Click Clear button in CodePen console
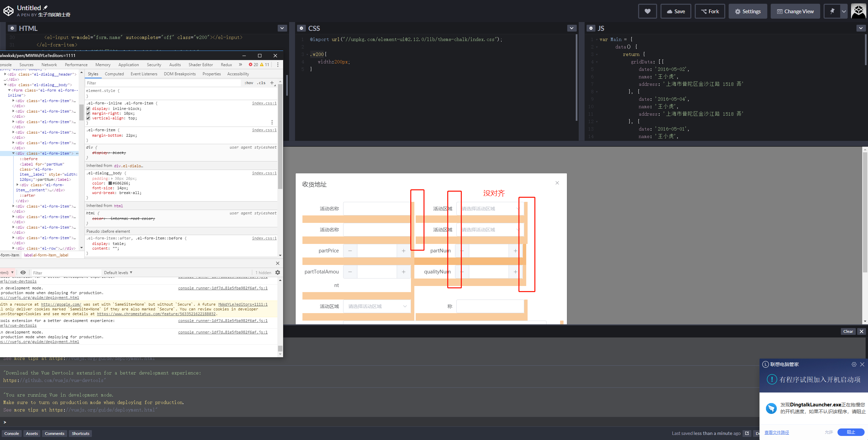The width and height of the screenshot is (868, 440). (848, 331)
